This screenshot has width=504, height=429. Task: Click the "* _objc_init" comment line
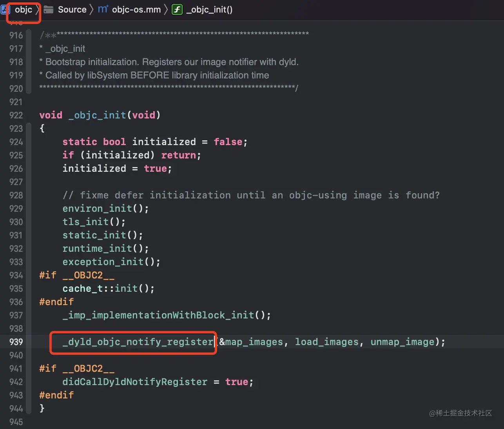pyautogui.click(x=62, y=49)
